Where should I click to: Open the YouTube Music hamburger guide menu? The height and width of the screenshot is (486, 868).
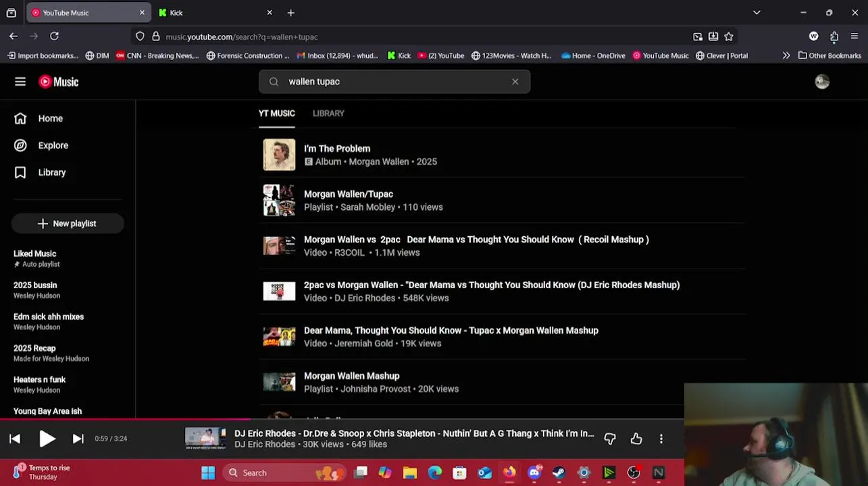20,82
